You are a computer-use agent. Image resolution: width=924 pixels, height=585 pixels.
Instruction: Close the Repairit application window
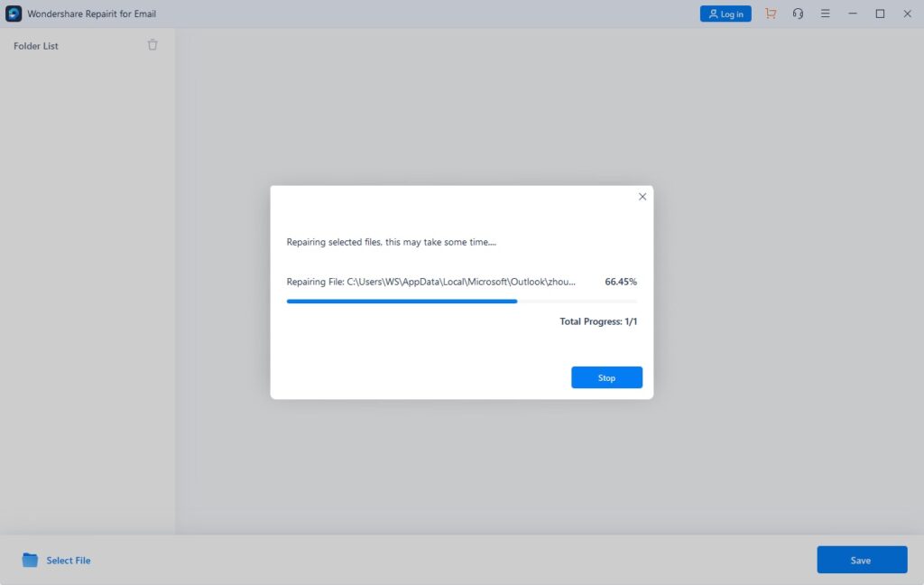coord(907,14)
